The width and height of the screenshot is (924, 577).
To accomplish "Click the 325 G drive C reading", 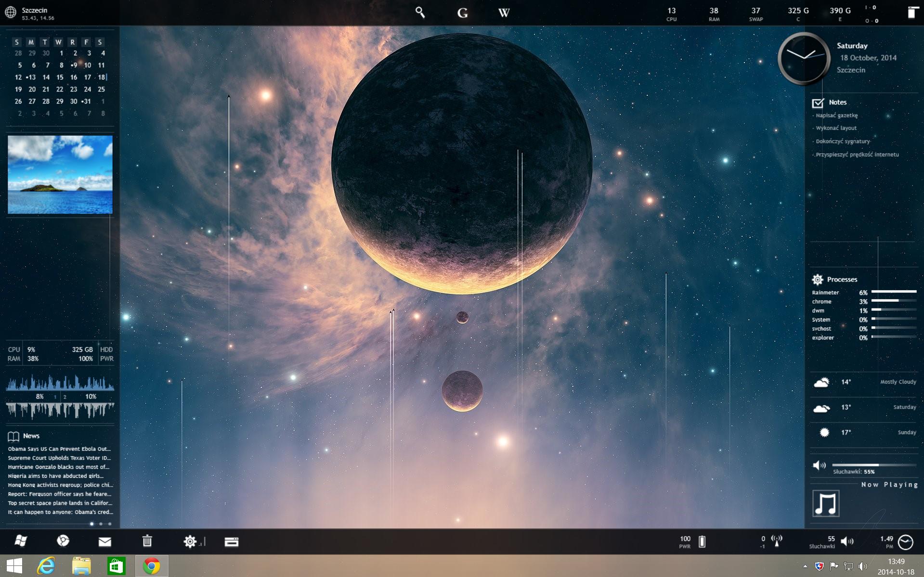I will [x=798, y=13].
